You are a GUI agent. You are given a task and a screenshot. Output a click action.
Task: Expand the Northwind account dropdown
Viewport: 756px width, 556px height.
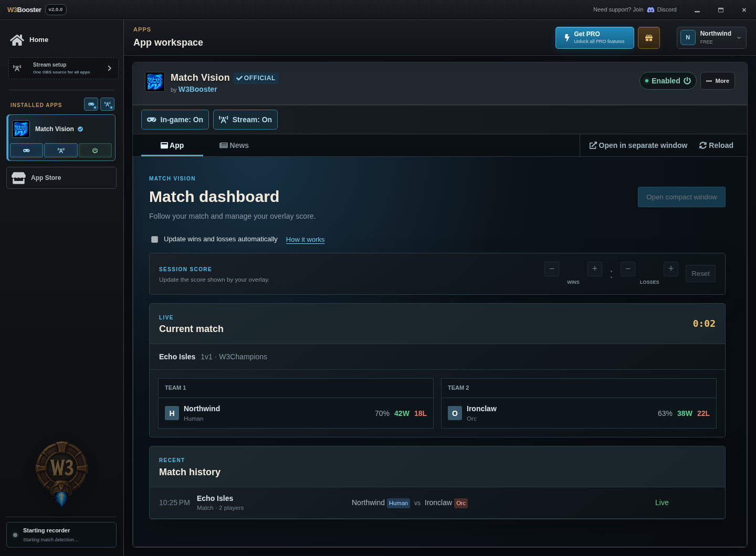click(x=711, y=38)
